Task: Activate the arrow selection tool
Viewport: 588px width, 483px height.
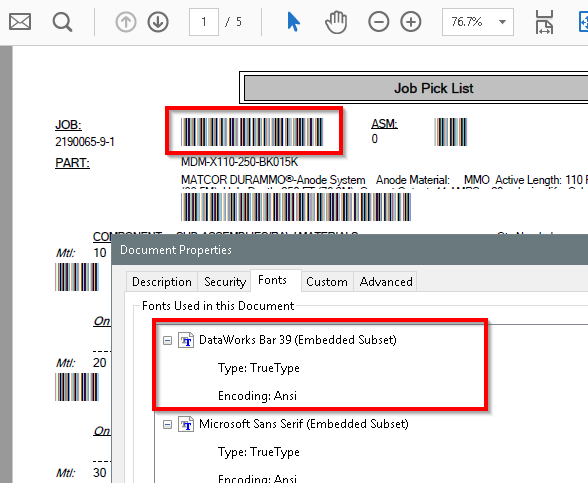Action: point(294,22)
